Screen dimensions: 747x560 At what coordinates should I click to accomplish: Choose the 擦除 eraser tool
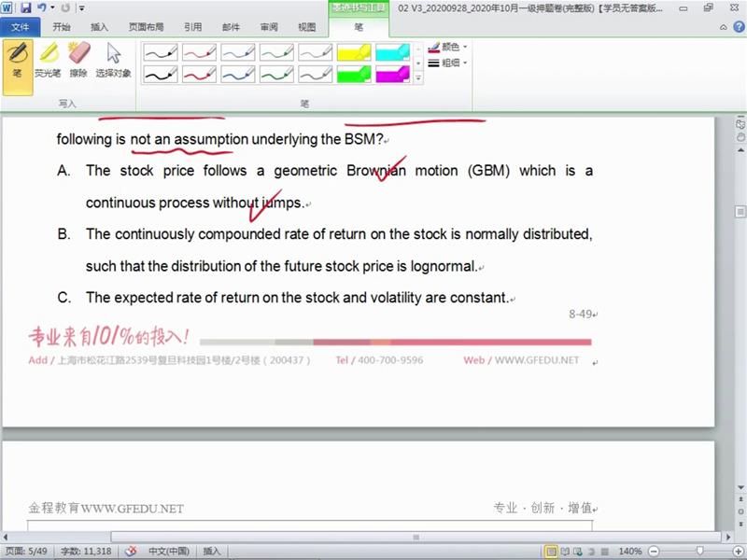coord(78,60)
